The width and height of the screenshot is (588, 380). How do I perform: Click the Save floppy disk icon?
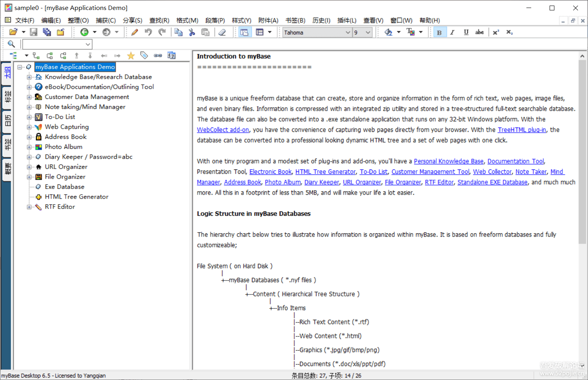point(34,32)
